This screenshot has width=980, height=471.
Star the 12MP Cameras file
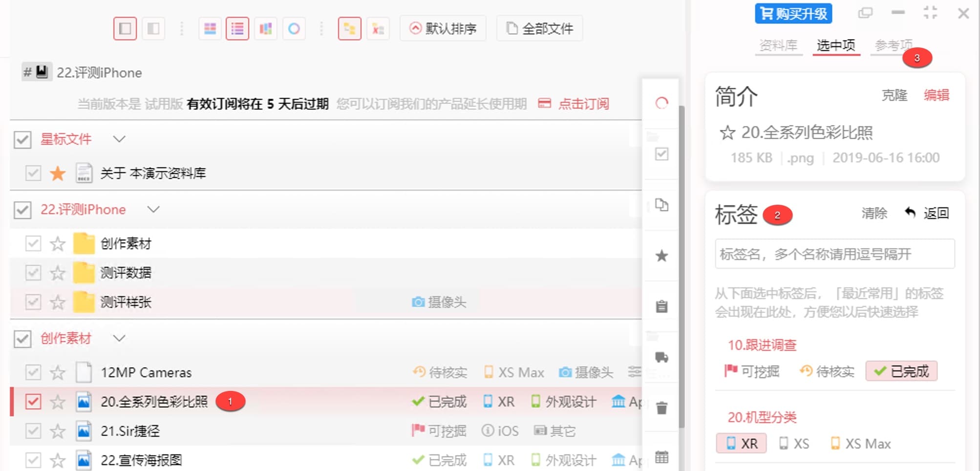[58, 372]
